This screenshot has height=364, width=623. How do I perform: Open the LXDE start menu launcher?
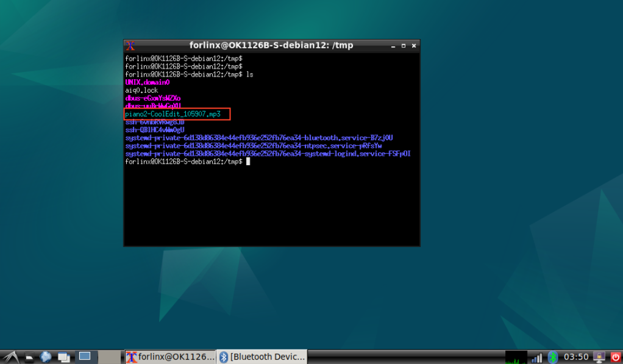[x=10, y=357]
